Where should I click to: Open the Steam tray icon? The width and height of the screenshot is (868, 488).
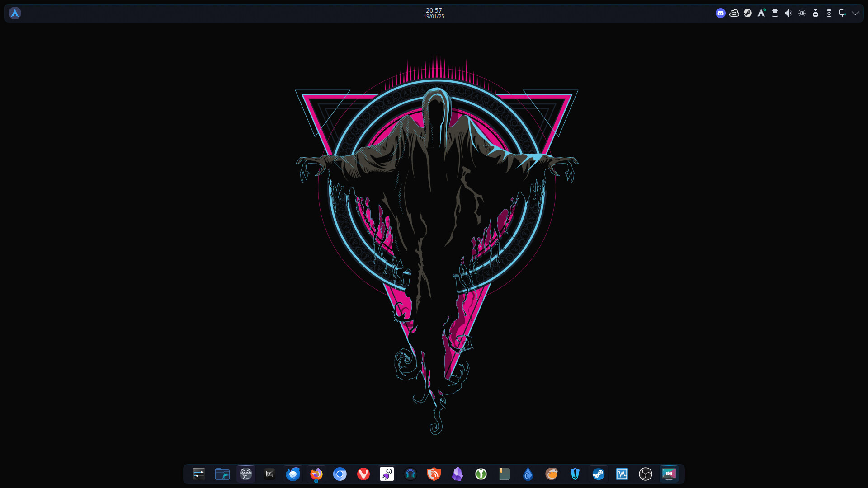click(748, 13)
